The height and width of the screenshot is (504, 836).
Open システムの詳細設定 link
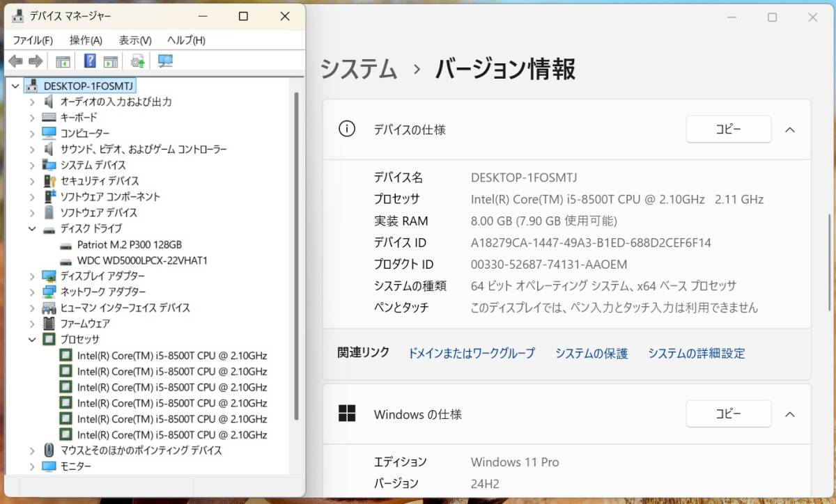pos(697,354)
